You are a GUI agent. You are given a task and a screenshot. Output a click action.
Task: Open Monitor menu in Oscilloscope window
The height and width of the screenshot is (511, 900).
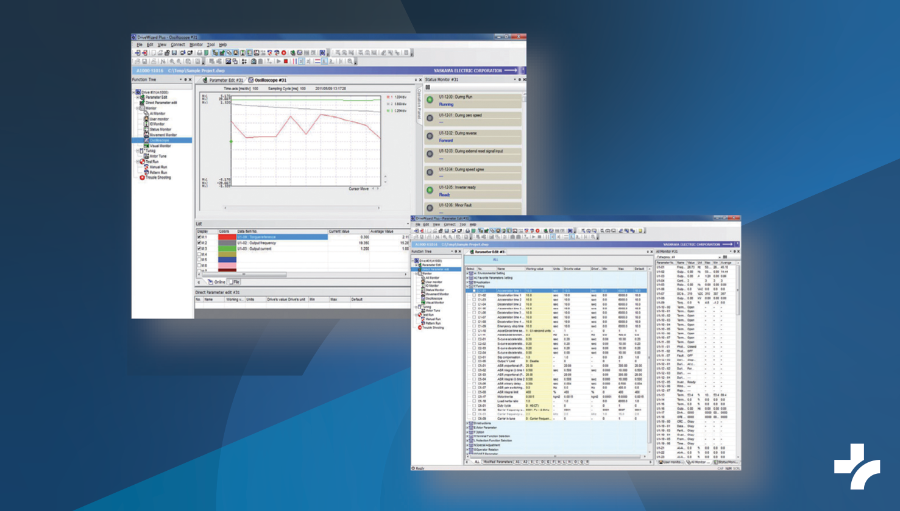pyautogui.click(x=196, y=45)
